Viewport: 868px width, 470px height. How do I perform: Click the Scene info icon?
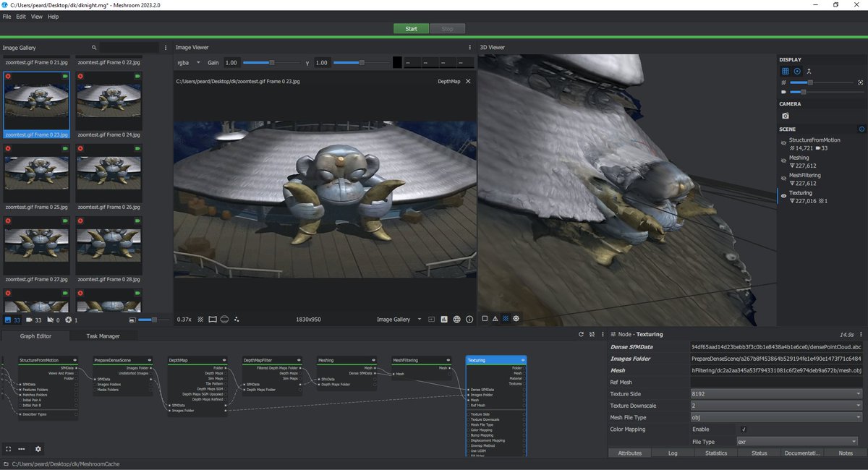[861, 129]
